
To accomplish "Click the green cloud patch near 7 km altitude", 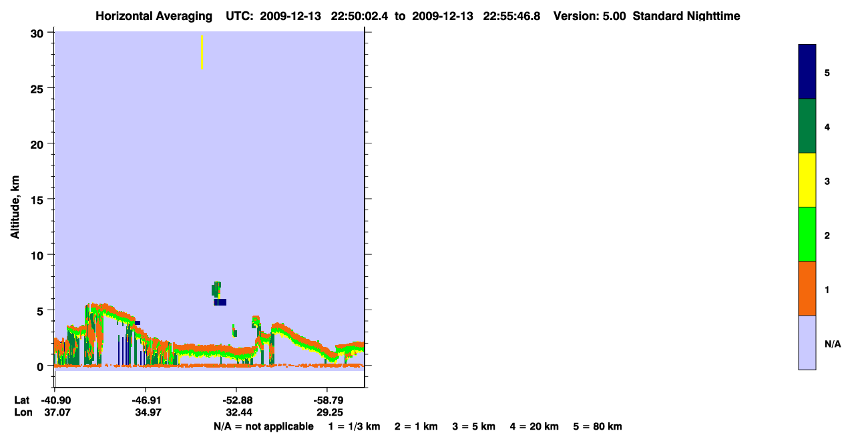I will 216,289.
